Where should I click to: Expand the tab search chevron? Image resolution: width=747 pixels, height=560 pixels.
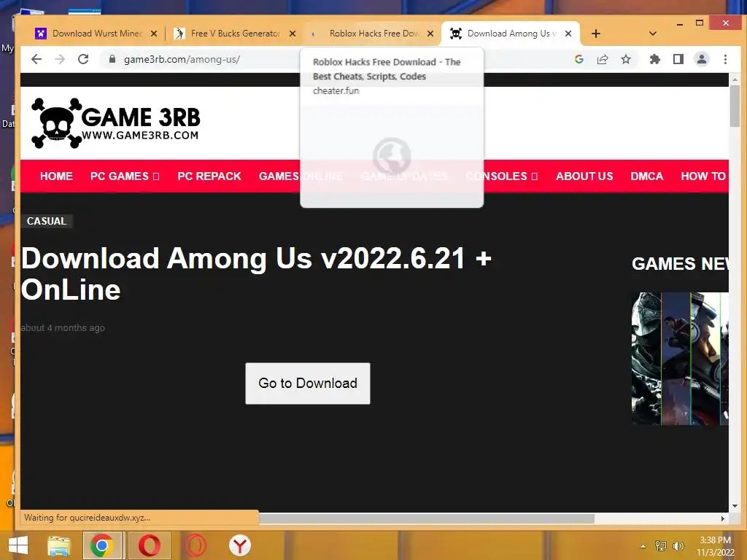click(x=653, y=34)
